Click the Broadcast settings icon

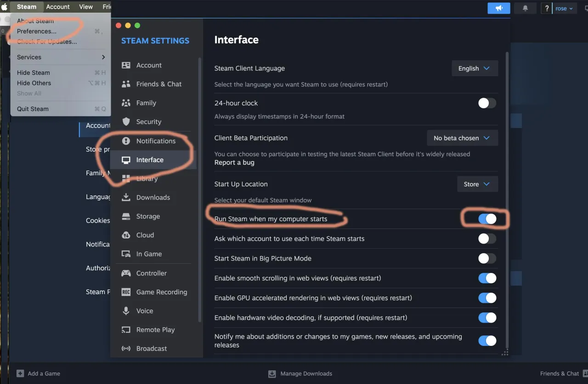tap(126, 348)
